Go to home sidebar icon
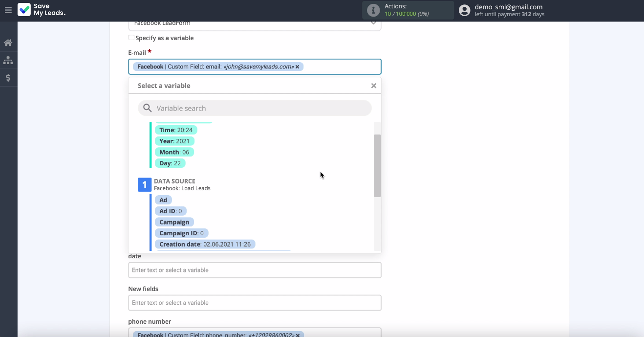644x337 pixels. 8,43
